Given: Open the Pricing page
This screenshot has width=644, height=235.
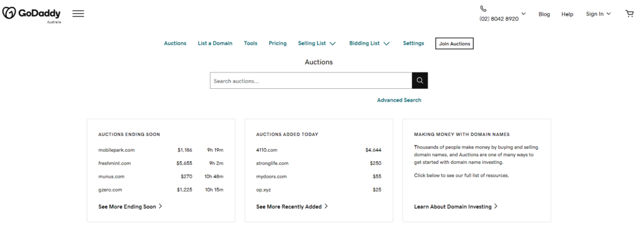Looking at the screenshot, I should [277, 43].
